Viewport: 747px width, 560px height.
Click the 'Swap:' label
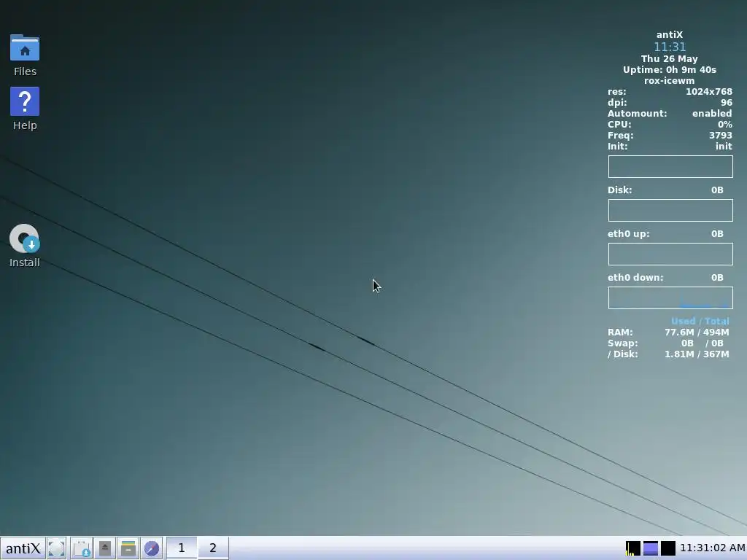pos(623,343)
